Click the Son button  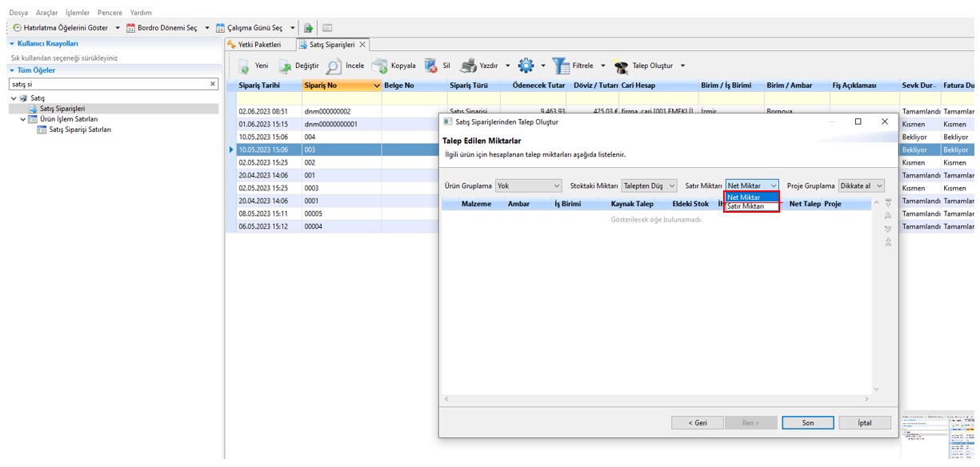coord(807,422)
